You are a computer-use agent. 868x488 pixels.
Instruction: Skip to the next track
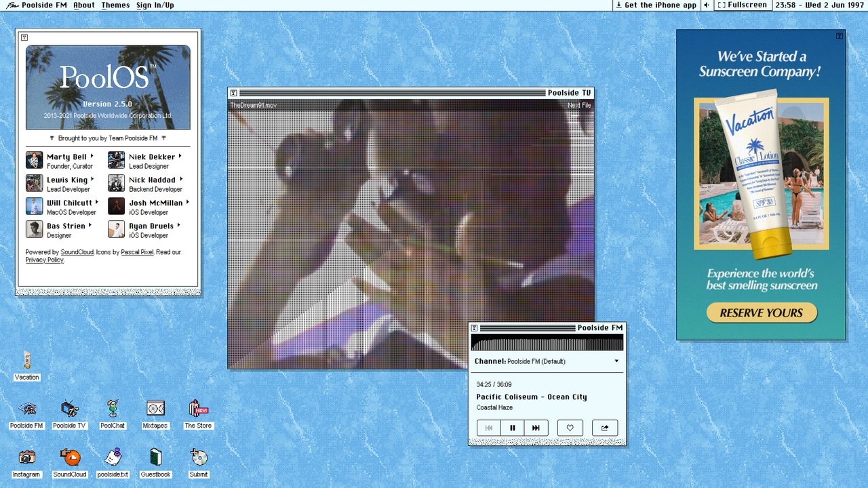(536, 428)
